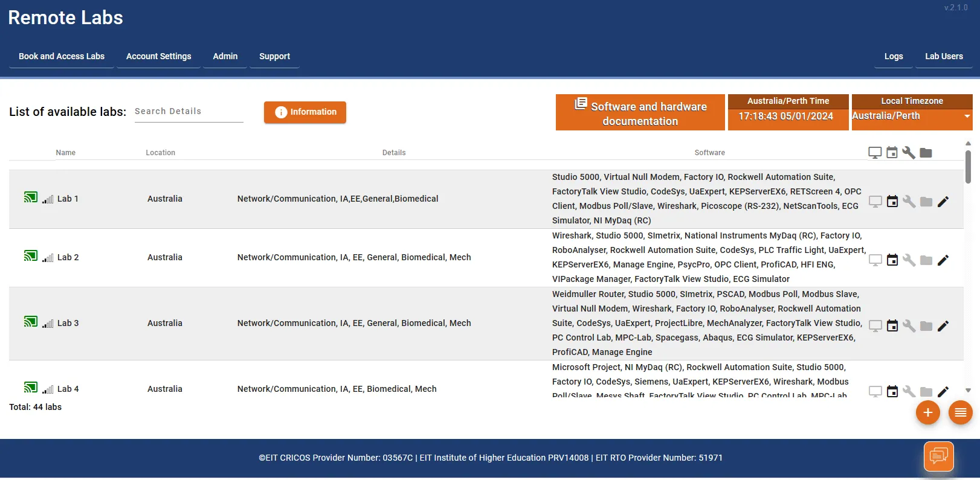Click the orange list menu floating button

pyautogui.click(x=960, y=413)
